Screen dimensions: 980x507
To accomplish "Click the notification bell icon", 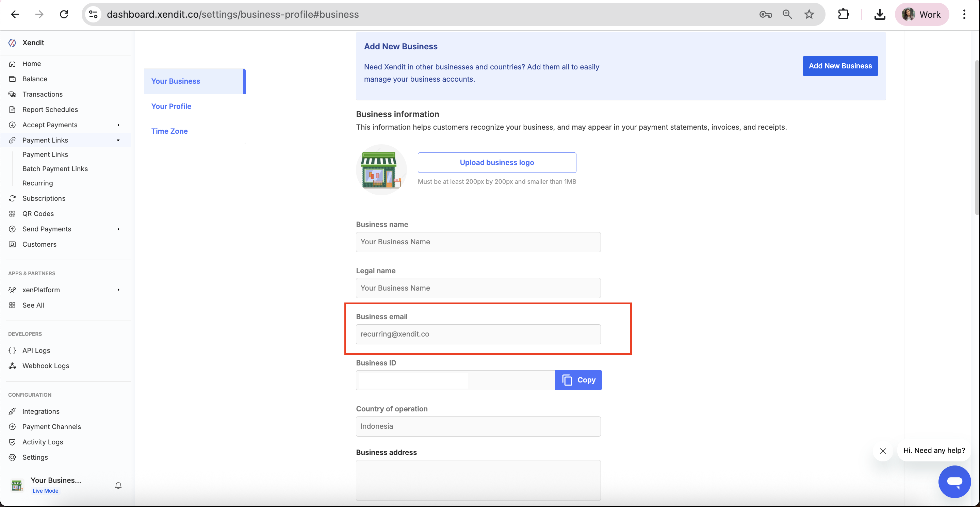I will [x=118, y=485].
